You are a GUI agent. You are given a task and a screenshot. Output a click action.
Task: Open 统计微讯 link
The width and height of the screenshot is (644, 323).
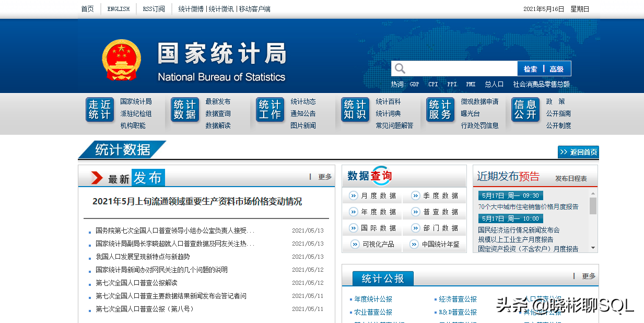click(221, 9)
